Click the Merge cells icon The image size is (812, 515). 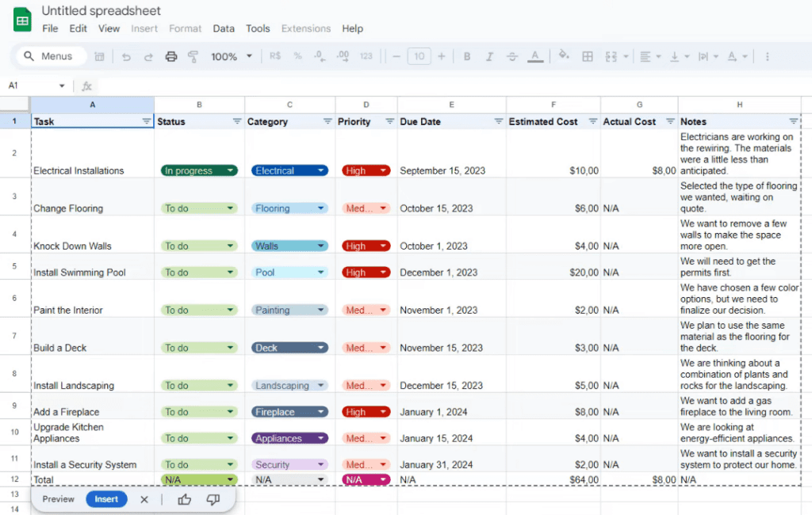[x=611, y=56]
